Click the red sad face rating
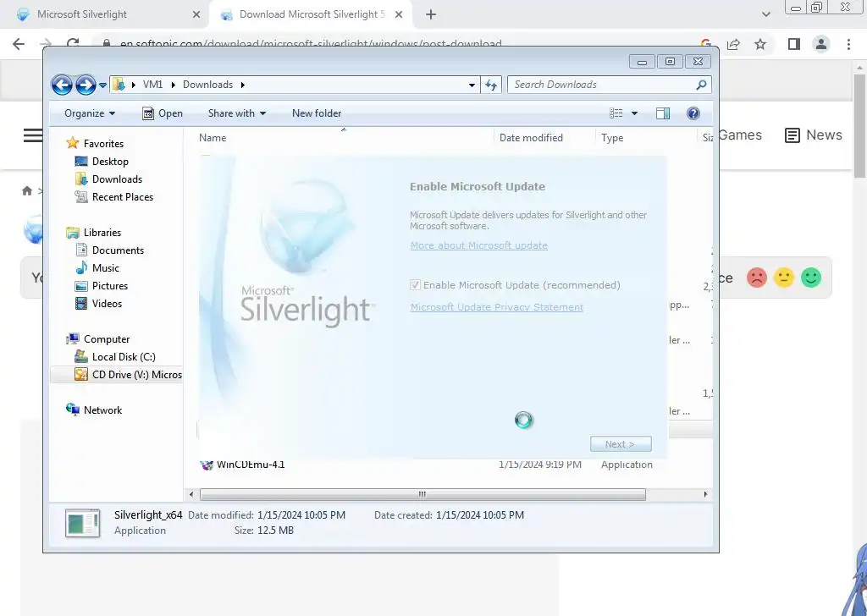This screenshot has width=867, height=616. [757, 278]
